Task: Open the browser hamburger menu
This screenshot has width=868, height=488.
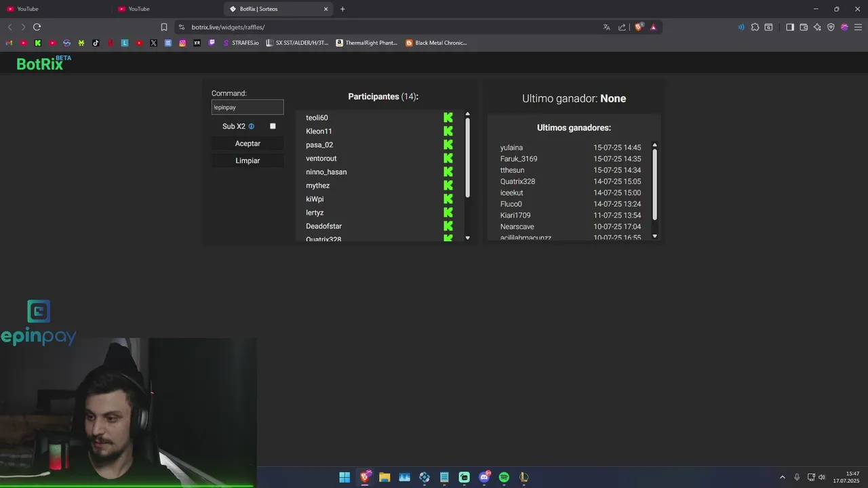Action: point(858,27)
